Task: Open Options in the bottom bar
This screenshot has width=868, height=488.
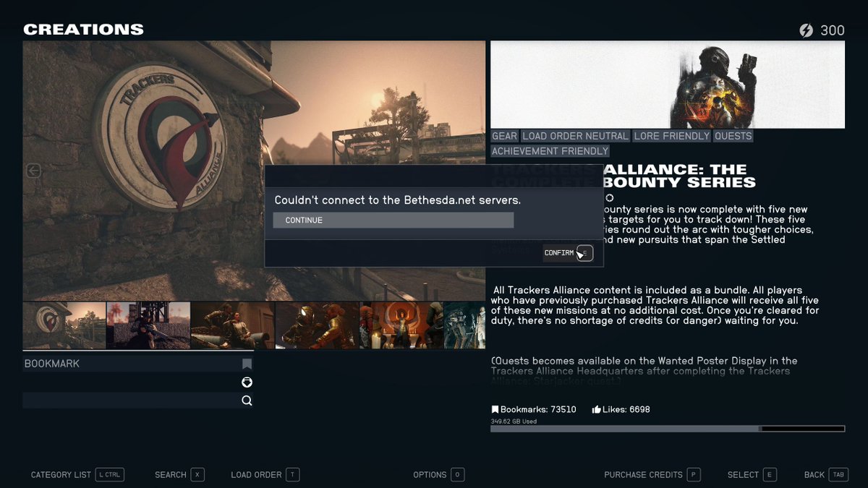Action: click(438, 475)
